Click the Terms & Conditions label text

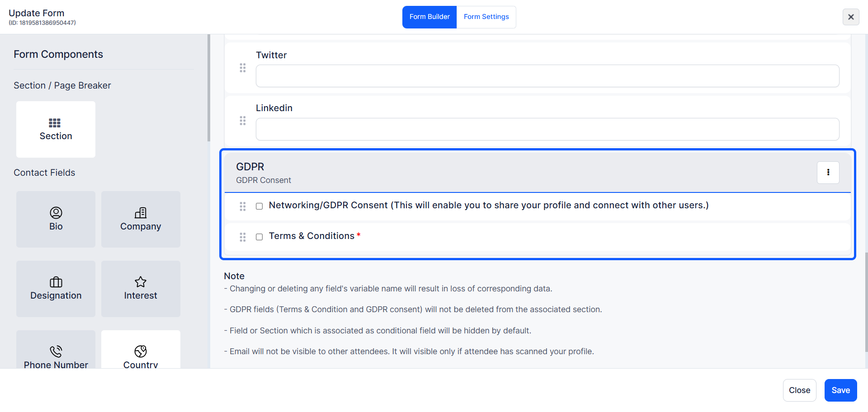(311, 236)
